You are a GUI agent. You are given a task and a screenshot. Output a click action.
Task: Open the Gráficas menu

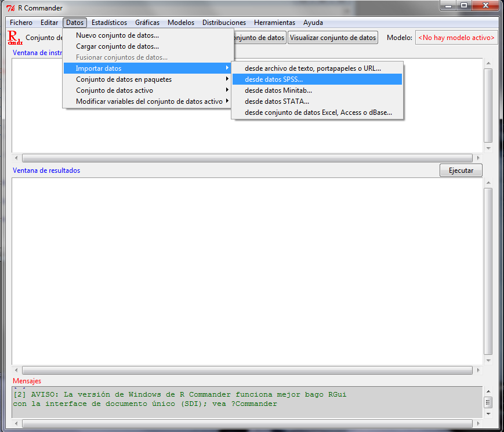pyautogui.click(x=147, y=23)
